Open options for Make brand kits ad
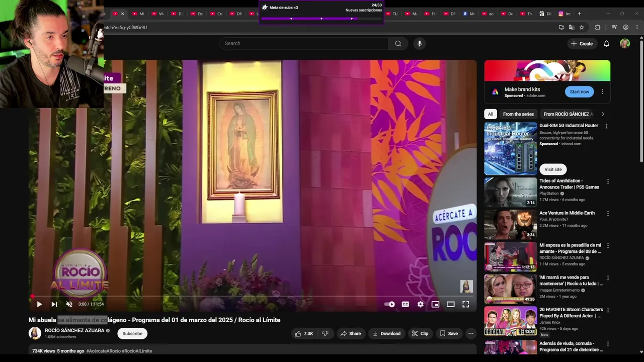This screenshot has width=644, height=362. 602,92
